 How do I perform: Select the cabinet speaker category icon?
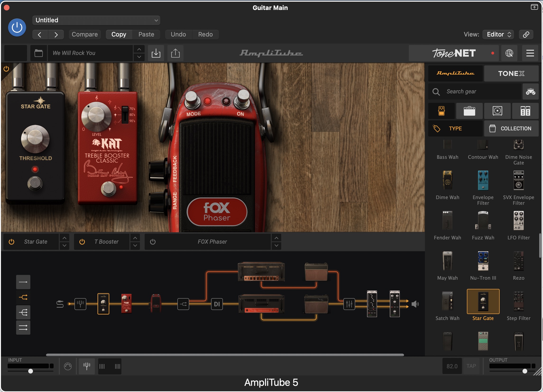coord(497,111)
